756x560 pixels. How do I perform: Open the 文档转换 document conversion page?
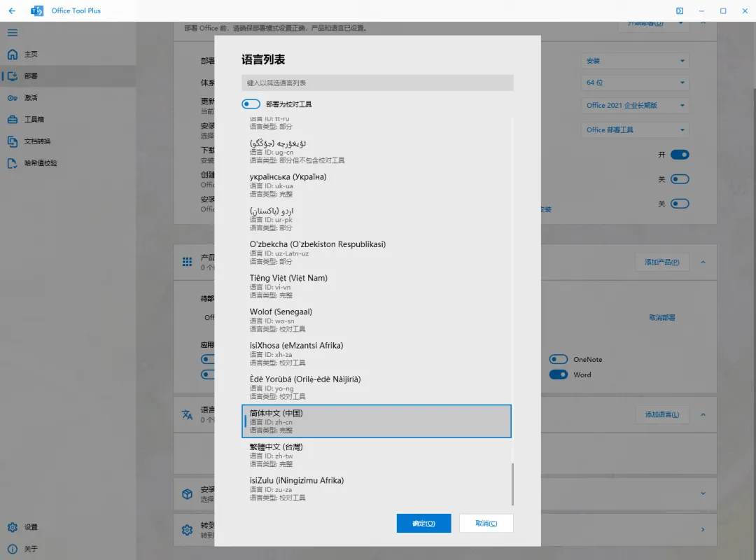(68, 141)
